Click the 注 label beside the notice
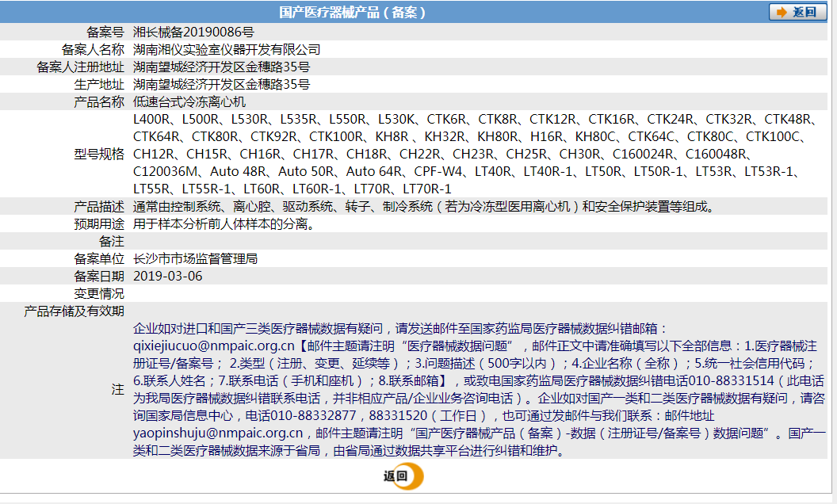This screenshot has height=504, width=837. (118, 390)
